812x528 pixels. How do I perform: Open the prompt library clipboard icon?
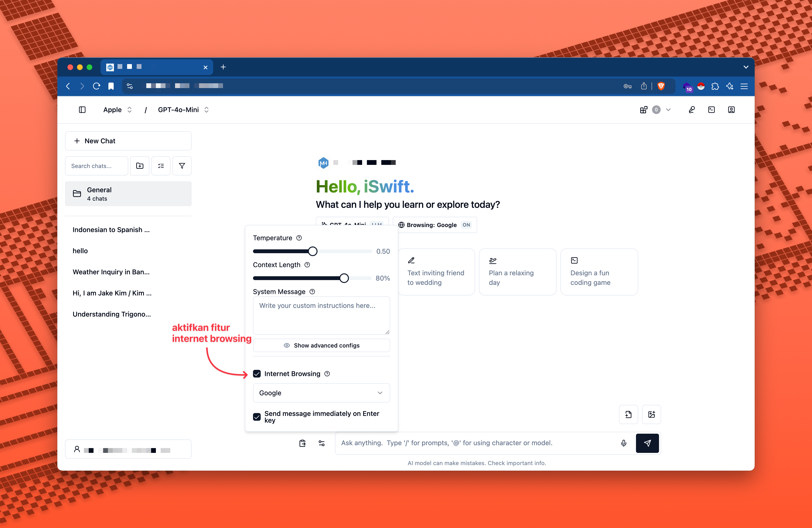click(x=302, y=443)
